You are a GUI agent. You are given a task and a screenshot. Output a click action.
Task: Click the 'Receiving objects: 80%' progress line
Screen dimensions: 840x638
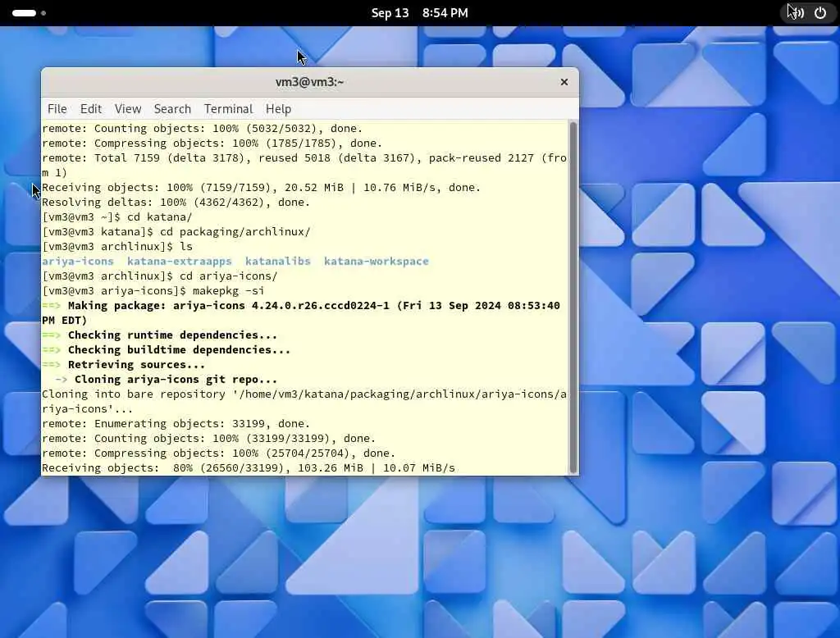click(249, 468)
